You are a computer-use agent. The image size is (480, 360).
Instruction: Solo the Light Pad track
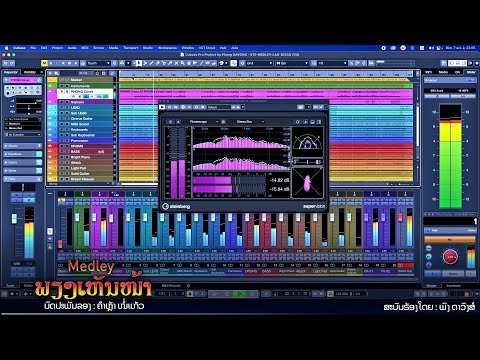[x=67, y=168]
